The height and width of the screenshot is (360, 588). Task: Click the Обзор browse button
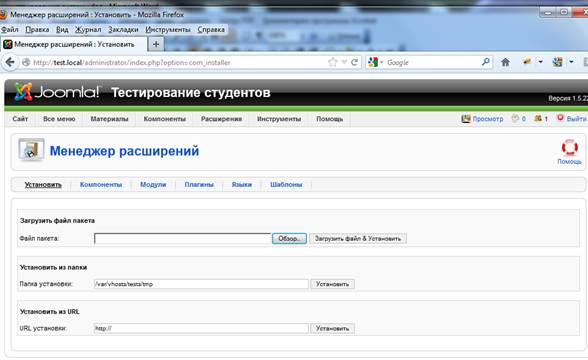point(289,238)
